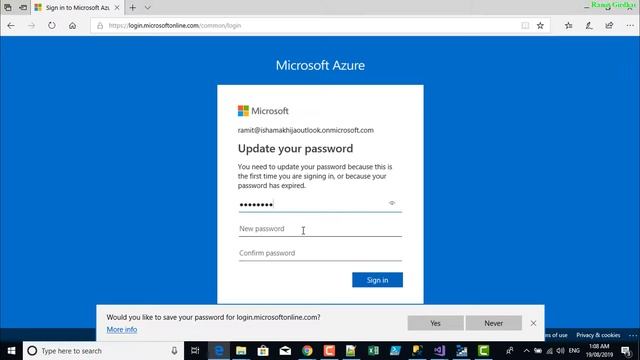This screenshot has width=640, height=360.
Task: Close the Sign in to Microsoft Azure tab
Action: (117, 7)
